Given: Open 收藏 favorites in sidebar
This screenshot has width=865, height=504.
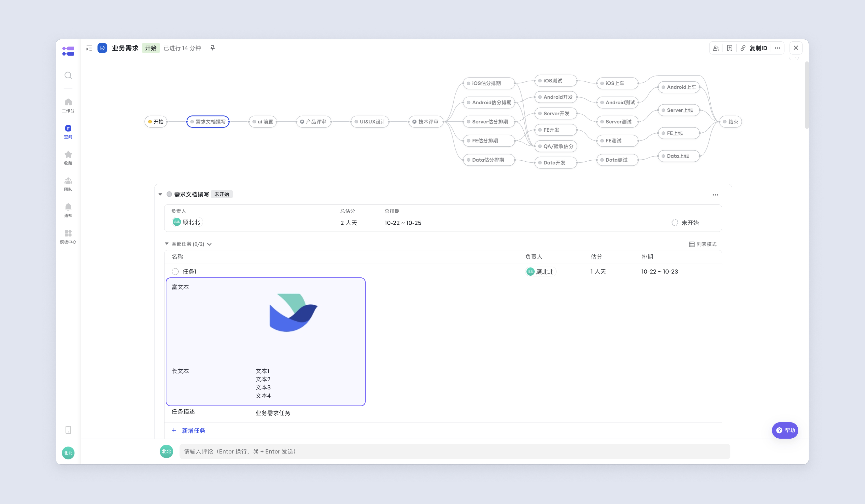Looking at the screenshot, I should pos(68,158).
